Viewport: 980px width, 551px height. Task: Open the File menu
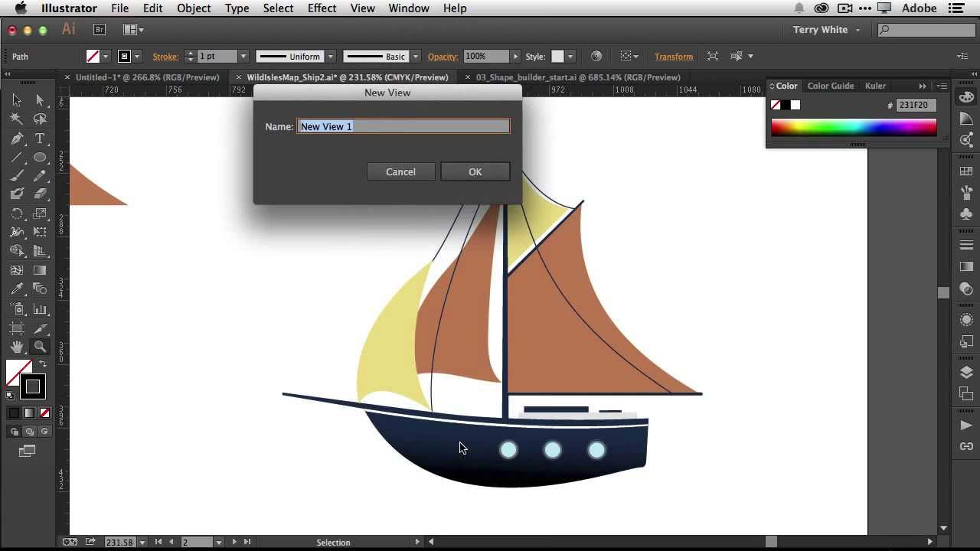point(119,8)
